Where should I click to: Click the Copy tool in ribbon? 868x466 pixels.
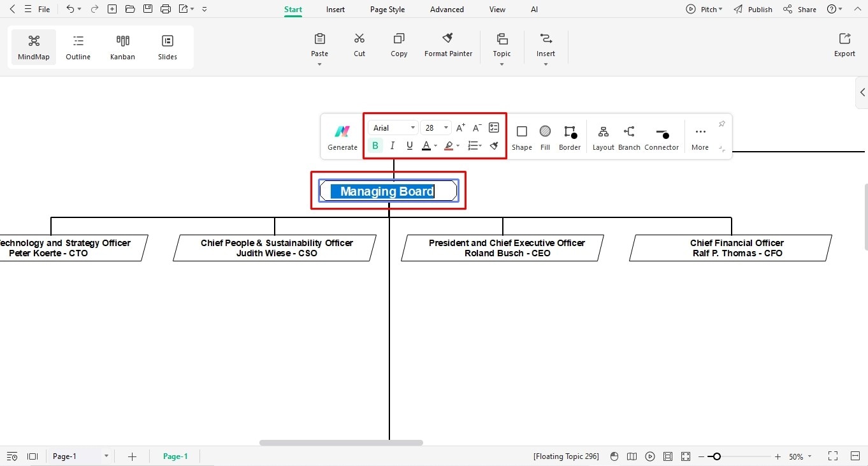click(399, 45)
